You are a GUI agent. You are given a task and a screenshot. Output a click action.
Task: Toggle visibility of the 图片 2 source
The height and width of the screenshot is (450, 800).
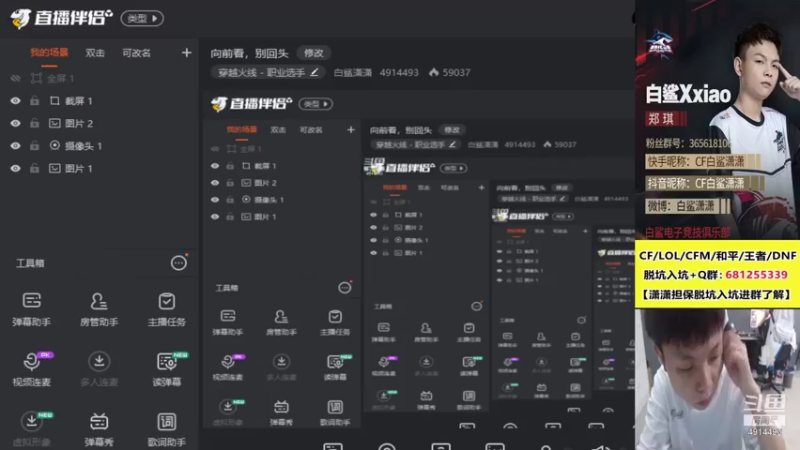(15, 123)
